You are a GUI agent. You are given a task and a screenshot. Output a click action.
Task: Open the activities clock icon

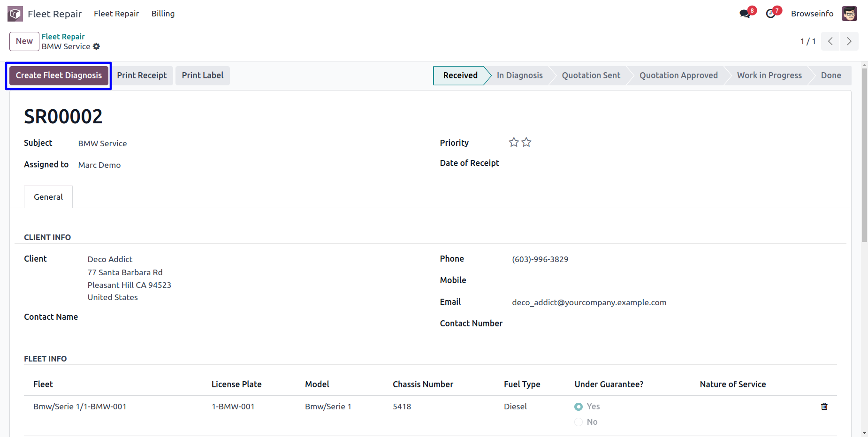tap(770, 14)
